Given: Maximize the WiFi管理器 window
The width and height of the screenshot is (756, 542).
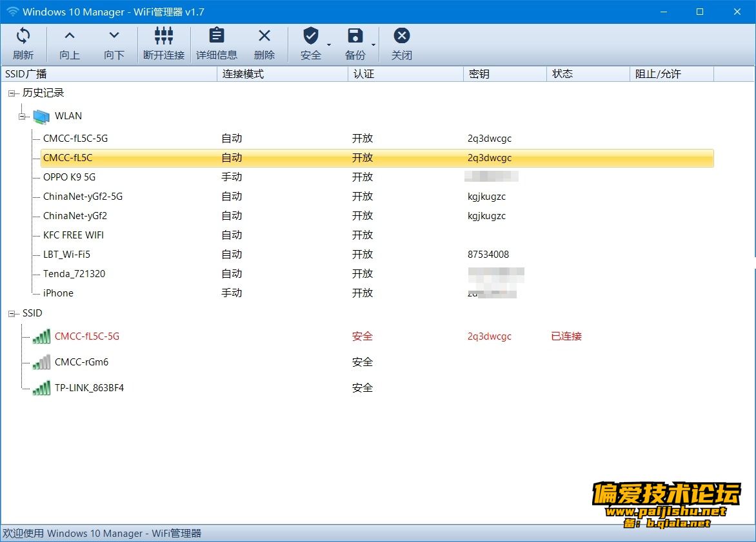Looking at the screenshot, I should (700, 12).
